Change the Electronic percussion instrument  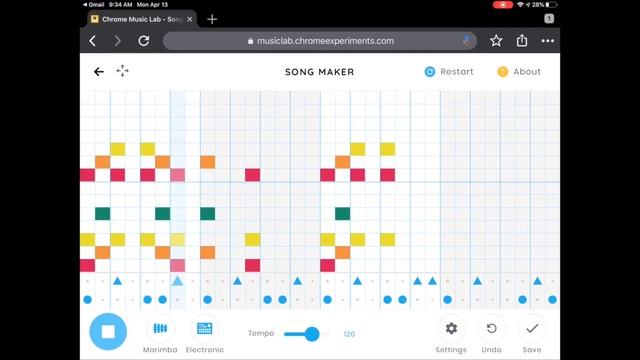tap(204, 328)
